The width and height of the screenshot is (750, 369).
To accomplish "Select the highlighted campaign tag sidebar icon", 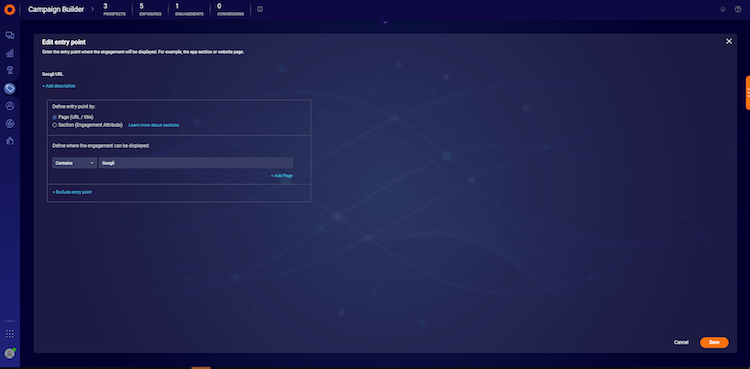I will 10,89.
